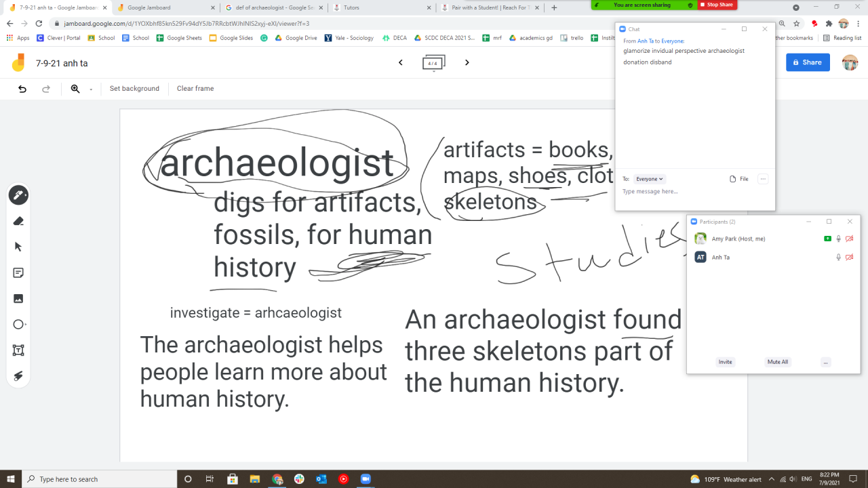The image size is (868, 488).
Task: Click Invite in the Participants panel
Action: pyautogui.click(x=726, y=362)
